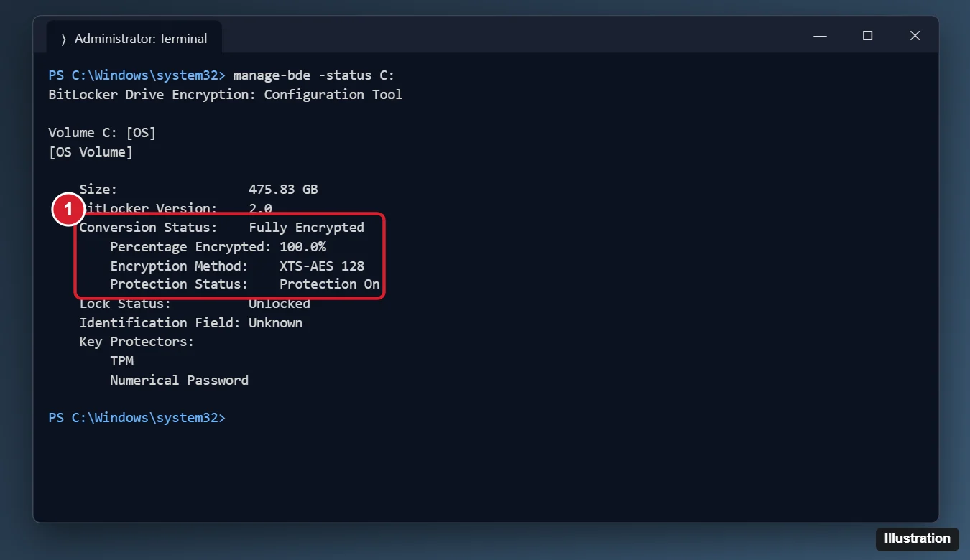The height and width of the screenshot is (560, 970).
Task: Click the command text "manage-bde -status C:"
Action: (x=314, y=75)
